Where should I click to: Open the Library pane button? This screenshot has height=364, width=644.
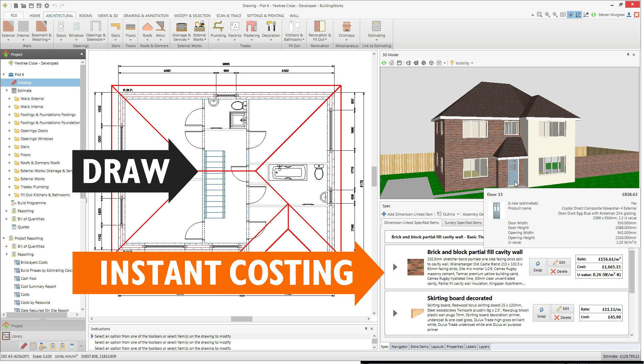pos(43,336)
